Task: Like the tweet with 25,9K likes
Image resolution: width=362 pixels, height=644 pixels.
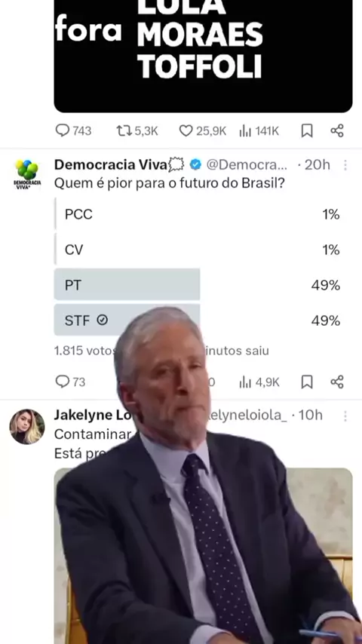Action: pyautogui.click(x=203, y=130)
